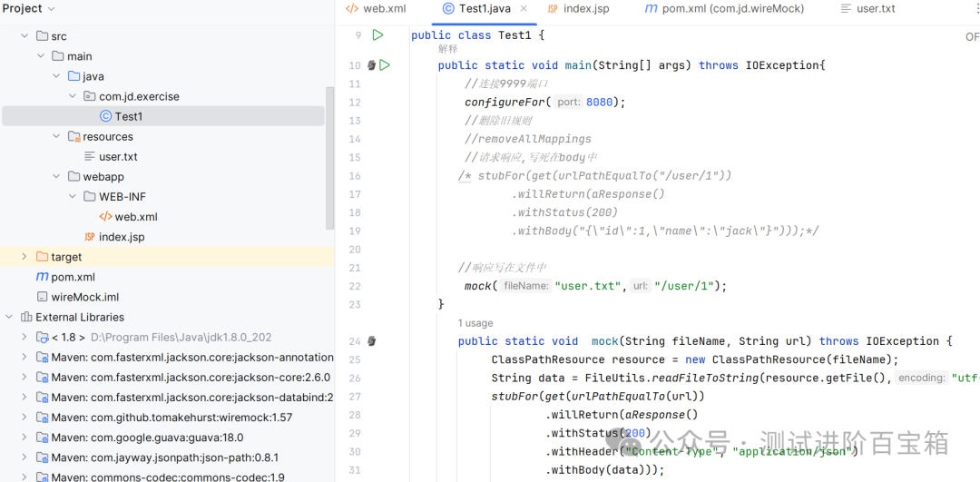Run main method from gutter on line 10
980x482 pixels.
pos(385,65)
